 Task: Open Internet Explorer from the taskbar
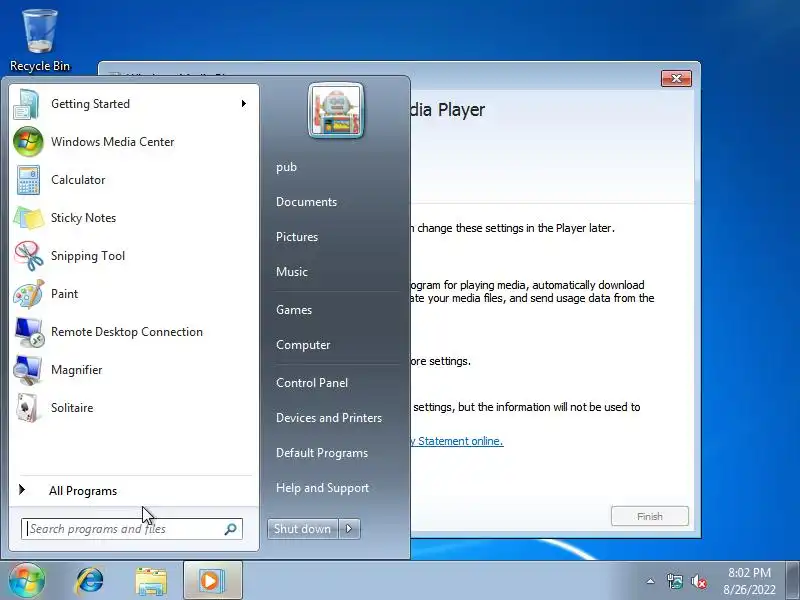coord(89,581)
